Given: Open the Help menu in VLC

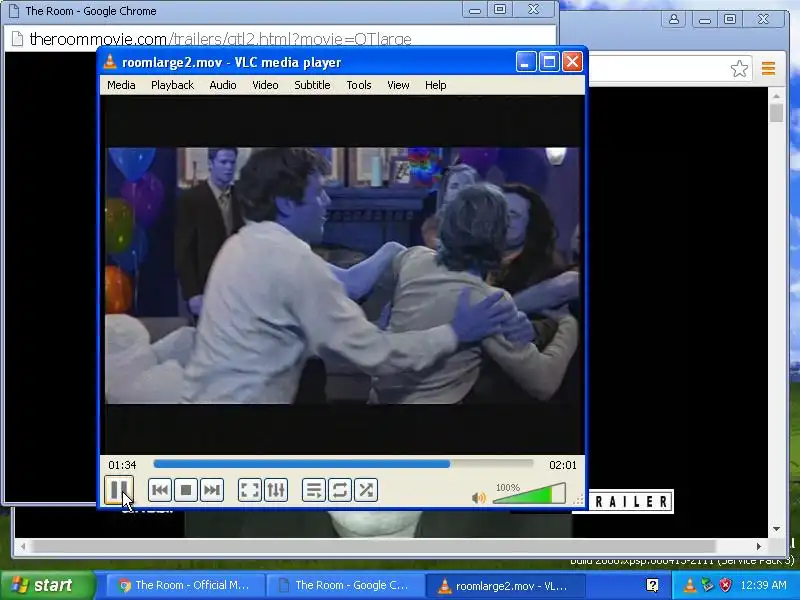Looking at the screenshot, I should click(436, 85).
